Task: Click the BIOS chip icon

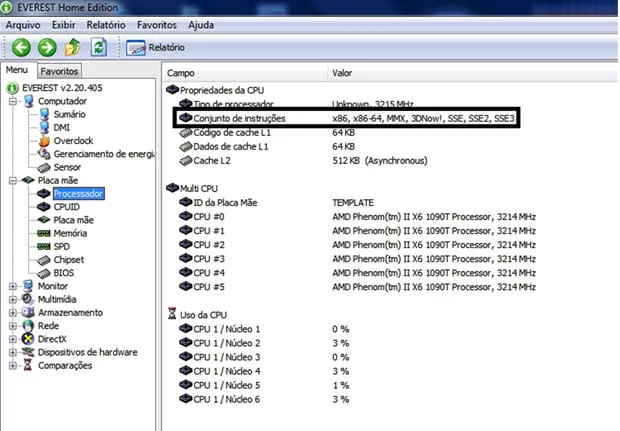Action: (44, 274)
